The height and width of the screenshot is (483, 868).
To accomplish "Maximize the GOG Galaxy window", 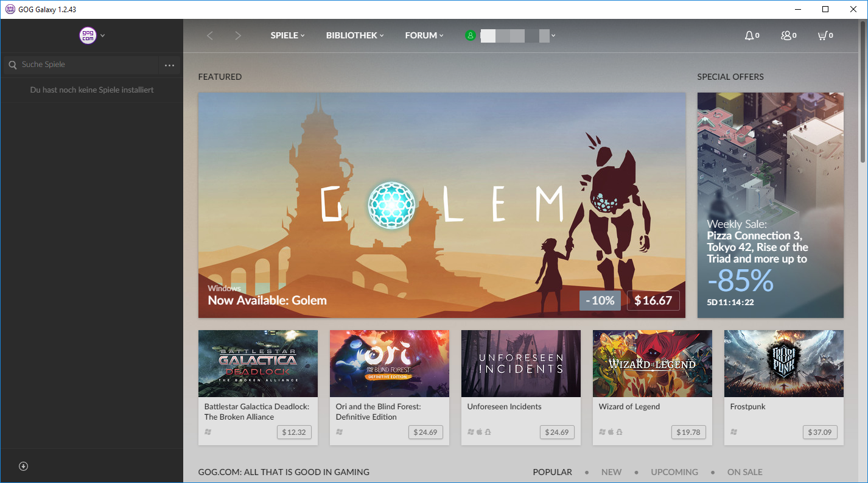I will coord(825,9).
